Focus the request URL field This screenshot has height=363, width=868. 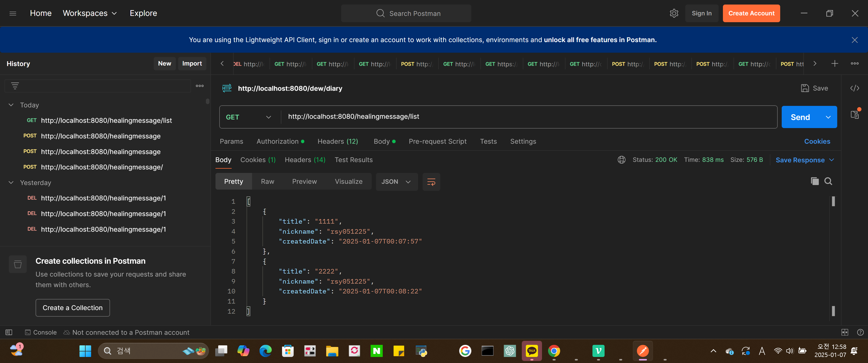coord(529,117)
